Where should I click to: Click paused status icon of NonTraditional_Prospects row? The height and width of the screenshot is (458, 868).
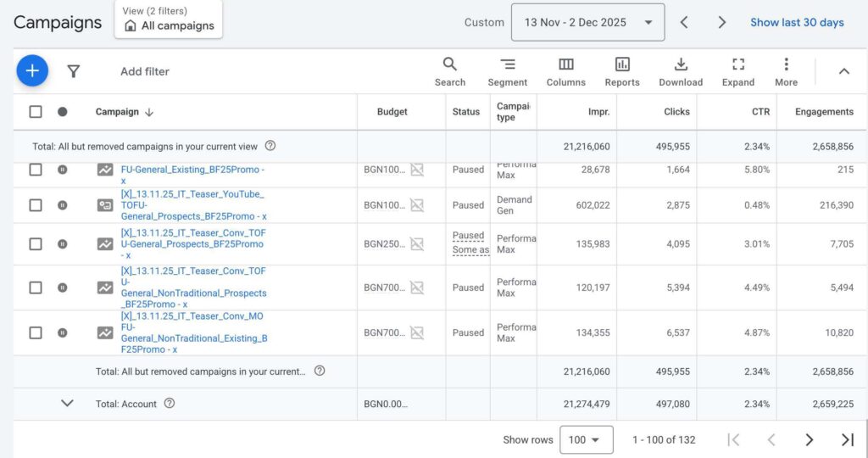(63, 288)
